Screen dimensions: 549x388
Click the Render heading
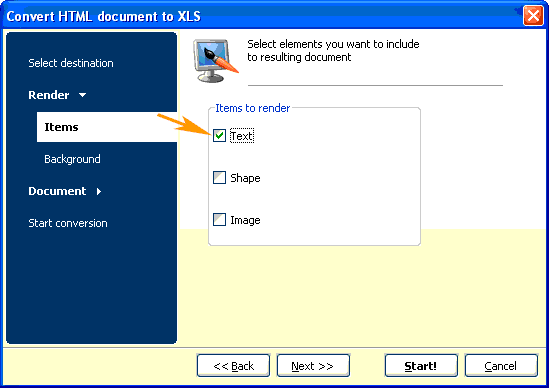[49, 95]
